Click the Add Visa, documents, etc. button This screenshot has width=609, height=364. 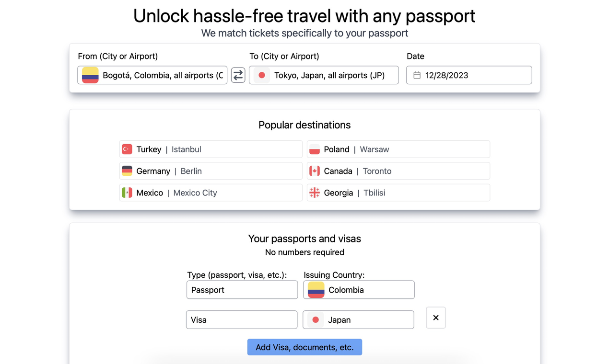click(304, 347)
